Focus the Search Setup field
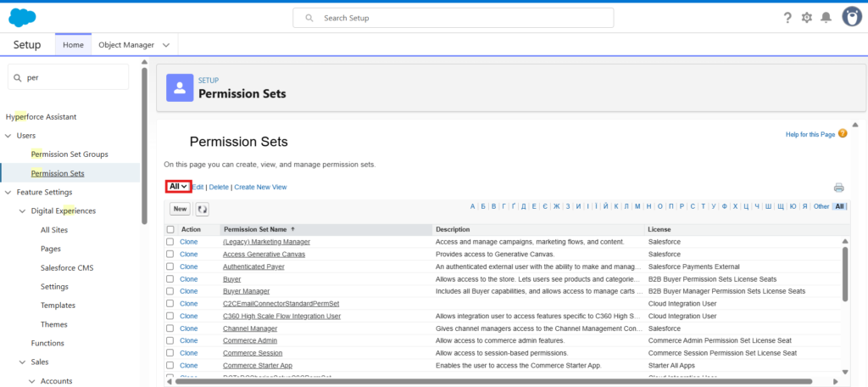 [453, 18]
